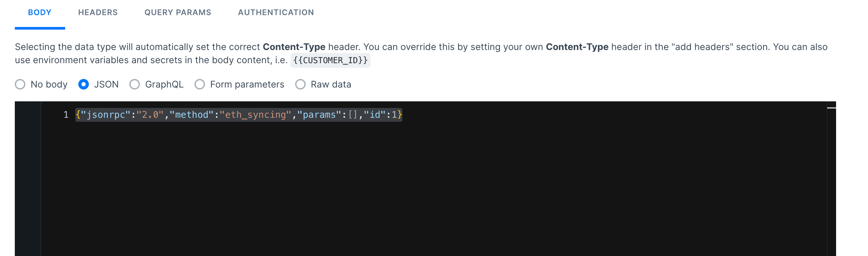This screenshot has width=868, height=256.
Task: Select the No body radio option
Action: [x=20, y=84]
